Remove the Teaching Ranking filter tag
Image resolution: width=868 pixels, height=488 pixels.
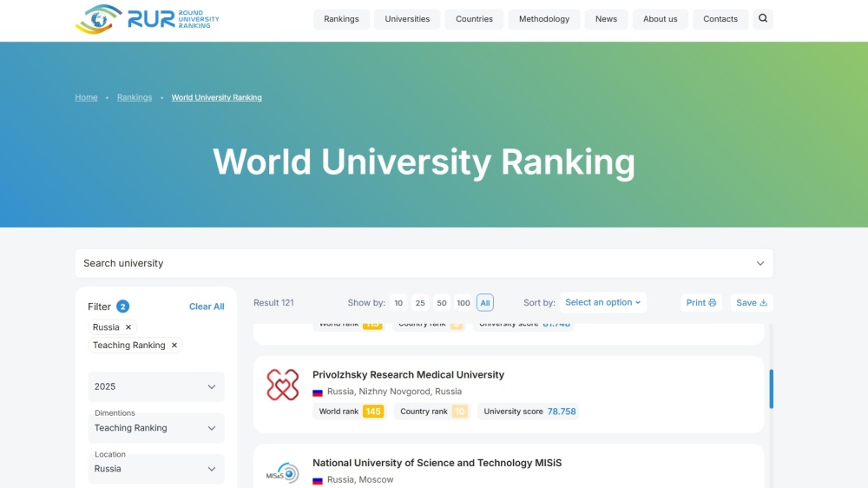pos(174,346)
